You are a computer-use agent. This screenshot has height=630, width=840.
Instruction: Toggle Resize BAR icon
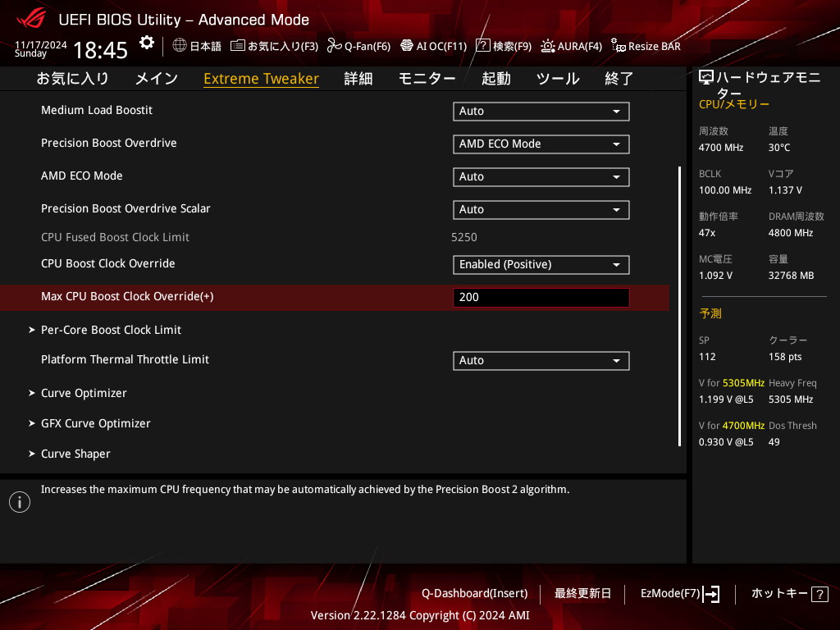(619, 46)
